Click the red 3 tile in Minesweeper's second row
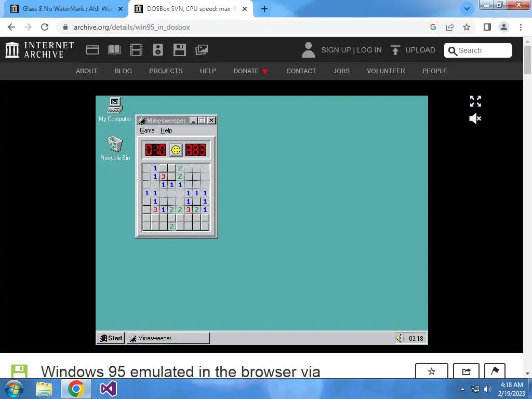Viewport: 532px width, 399px height. coord(164,177)
